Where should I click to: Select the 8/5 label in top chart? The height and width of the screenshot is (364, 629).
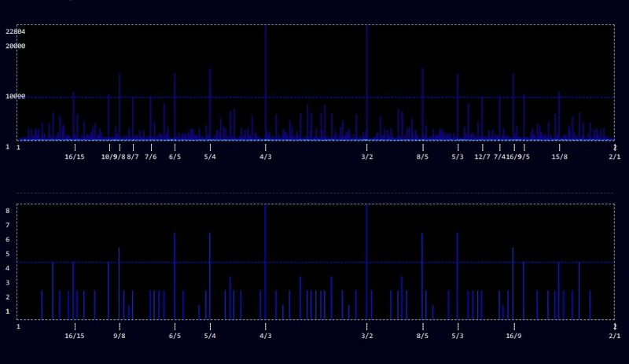pyautogui.click(x=422, y=156)
